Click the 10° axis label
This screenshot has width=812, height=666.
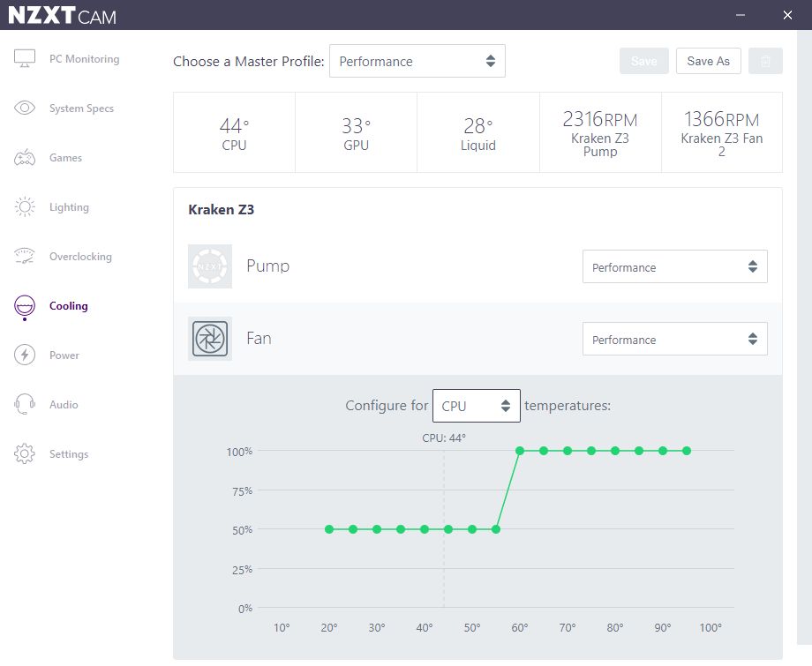(x=282, y=628)
